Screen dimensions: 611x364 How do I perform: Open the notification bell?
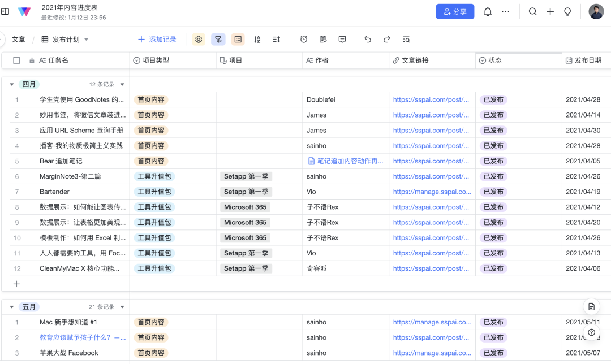pos(488,12)
